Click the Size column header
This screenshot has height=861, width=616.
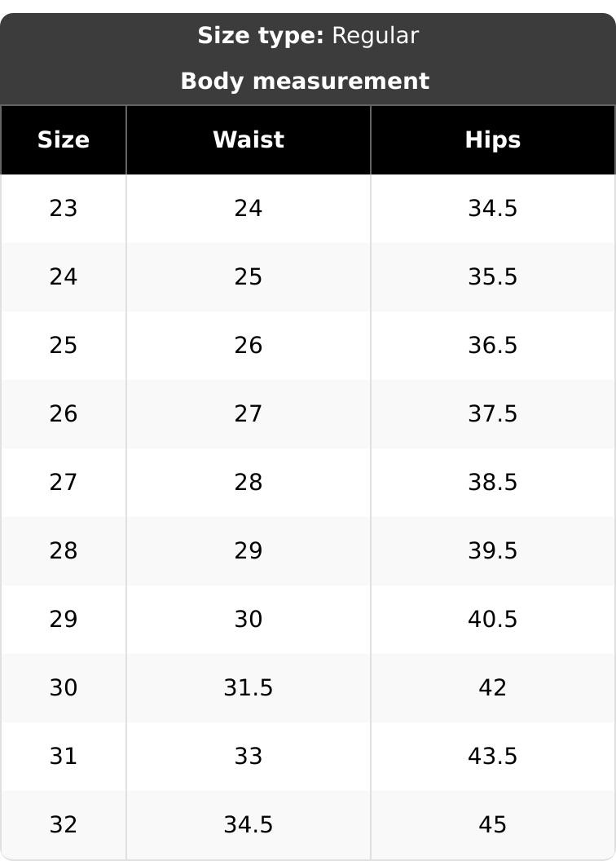pyautogui.click(x=63, y=140)
